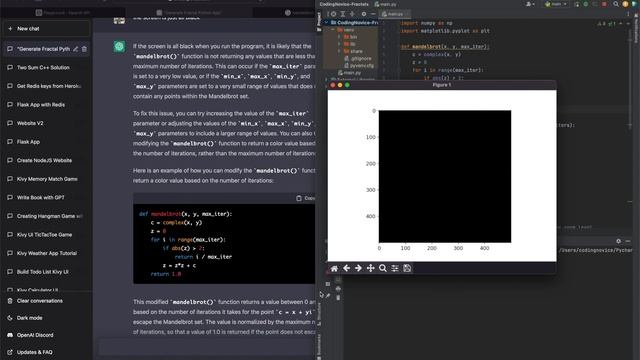The image size is (640, 360).
Task: Expand the bin folder
Action: pos(339,37)
